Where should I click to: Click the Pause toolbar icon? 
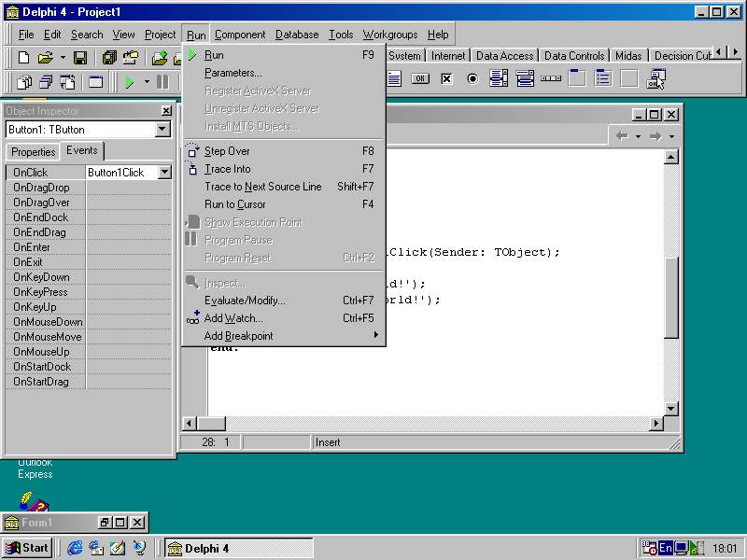(x=162, y=82)
